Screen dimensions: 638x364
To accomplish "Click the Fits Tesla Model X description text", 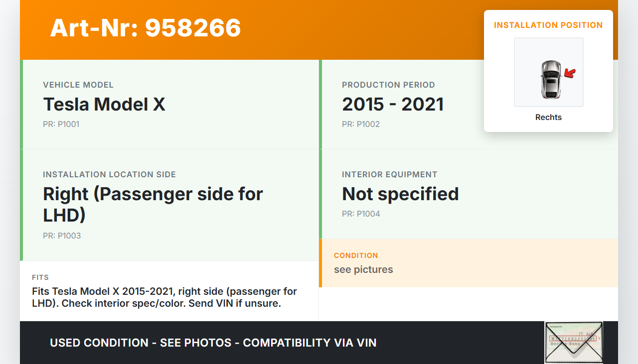I will click(164, 297).
